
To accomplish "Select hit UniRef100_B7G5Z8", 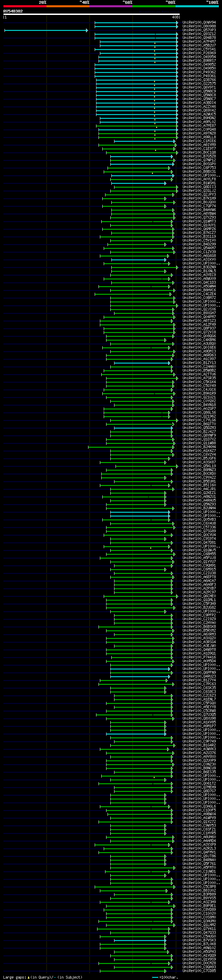I will point(199,156).
